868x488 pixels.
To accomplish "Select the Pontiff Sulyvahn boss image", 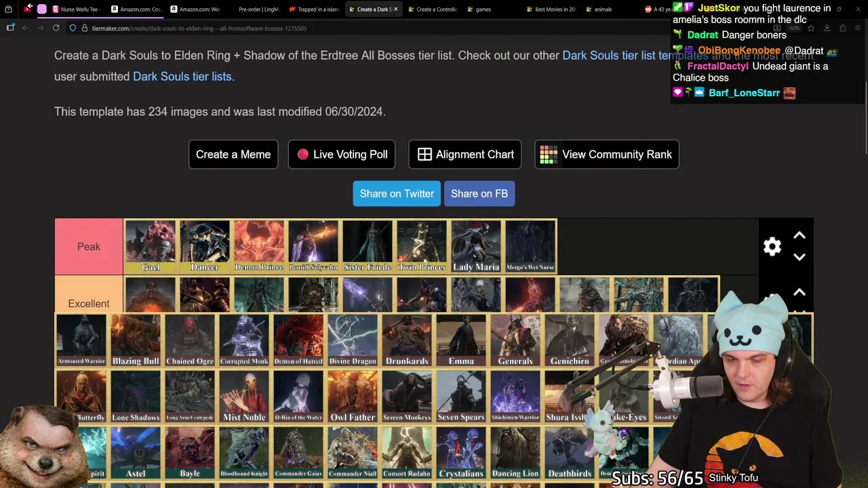I will [313, 247].
